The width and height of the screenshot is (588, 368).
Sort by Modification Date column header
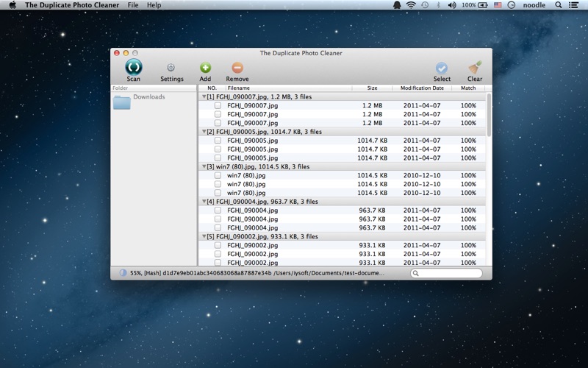point(422,88)
